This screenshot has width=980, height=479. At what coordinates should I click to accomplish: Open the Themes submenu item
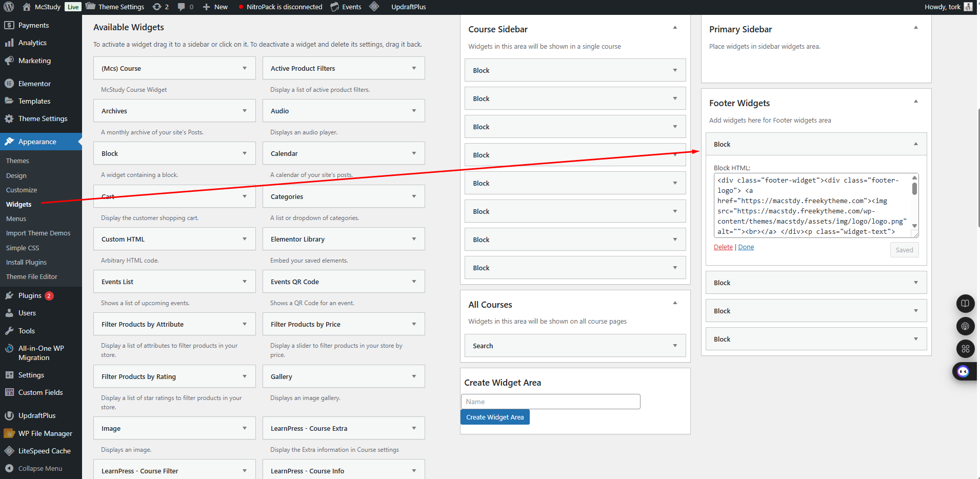click(x=17, y=161)
